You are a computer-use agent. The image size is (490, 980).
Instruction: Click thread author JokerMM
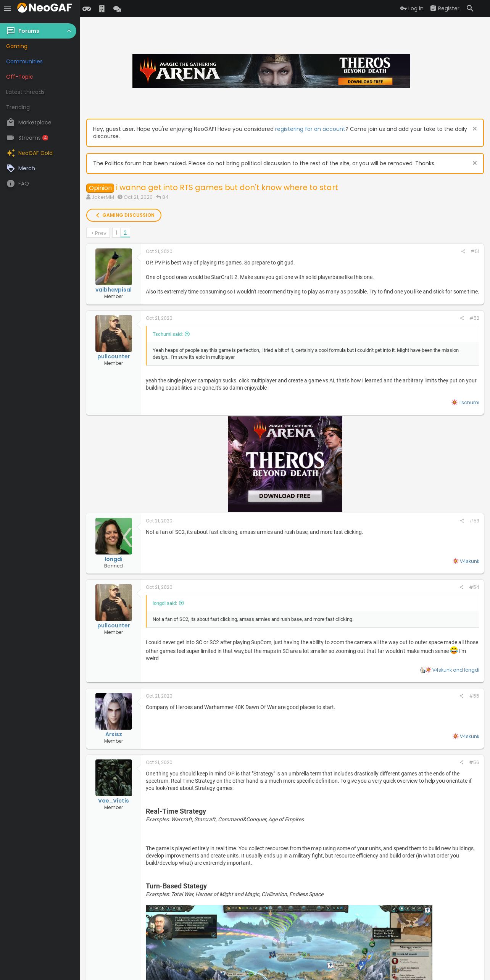point(103,197)
